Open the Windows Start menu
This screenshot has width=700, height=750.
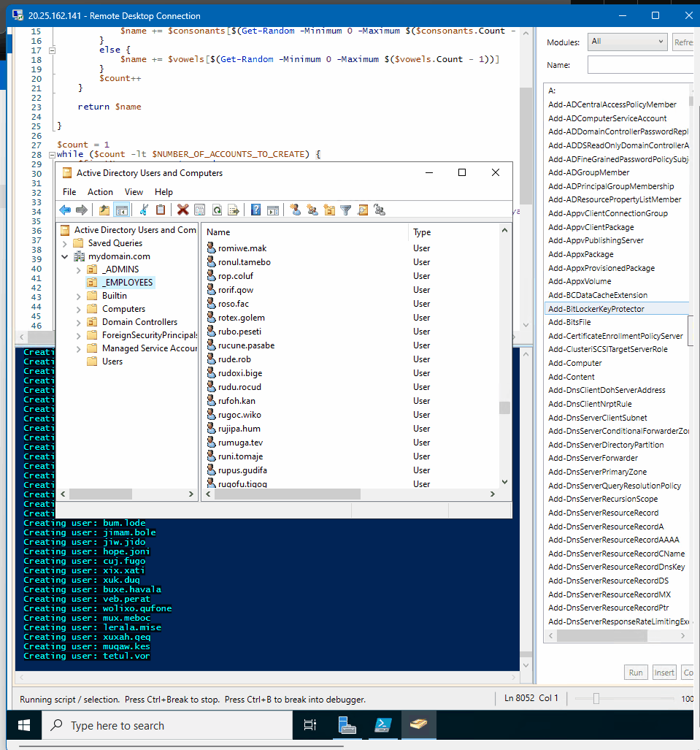pyautogui.click(x=24, y=725)
